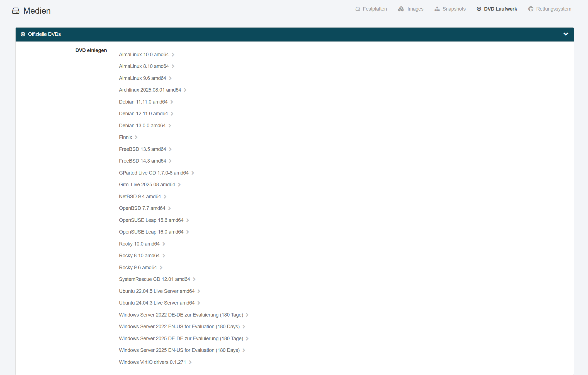Insert Grml Live 2025.08 amd64
The width and height of the screenshot is (588, 375).
(150, 185)
